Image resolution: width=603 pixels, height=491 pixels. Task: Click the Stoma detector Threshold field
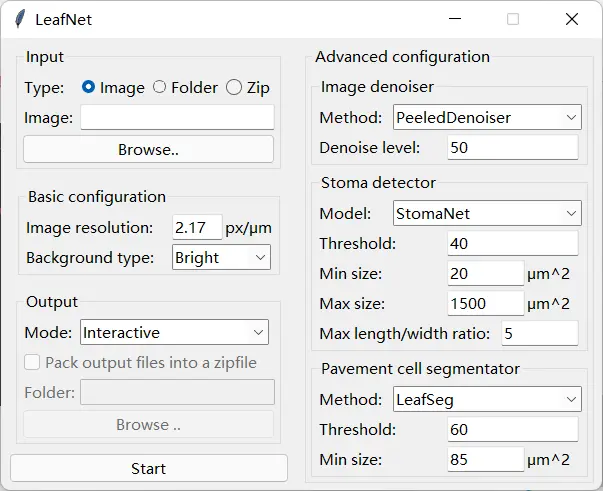(513, 243)
